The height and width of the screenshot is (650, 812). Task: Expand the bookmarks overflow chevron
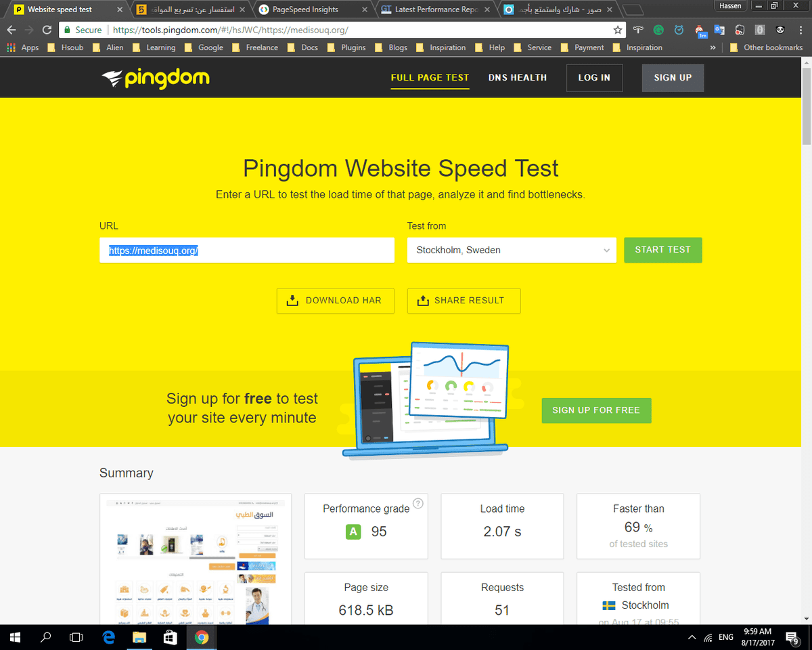[x=713, y=47]
